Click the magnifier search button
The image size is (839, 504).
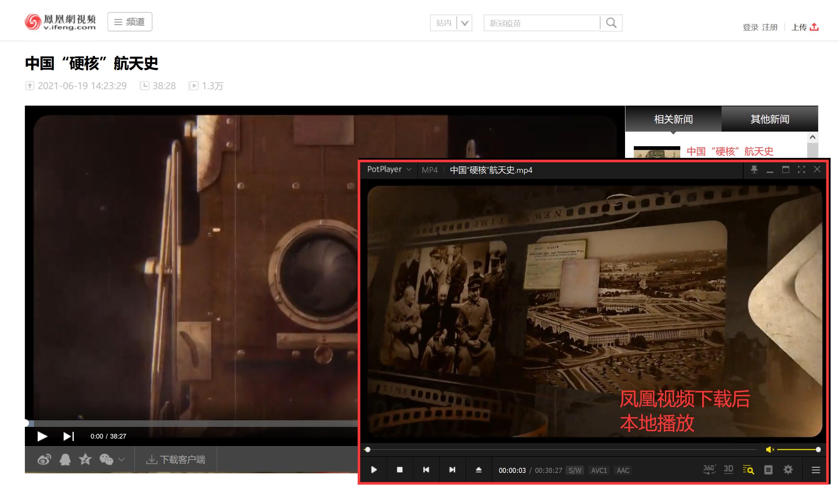click(611, 23)
